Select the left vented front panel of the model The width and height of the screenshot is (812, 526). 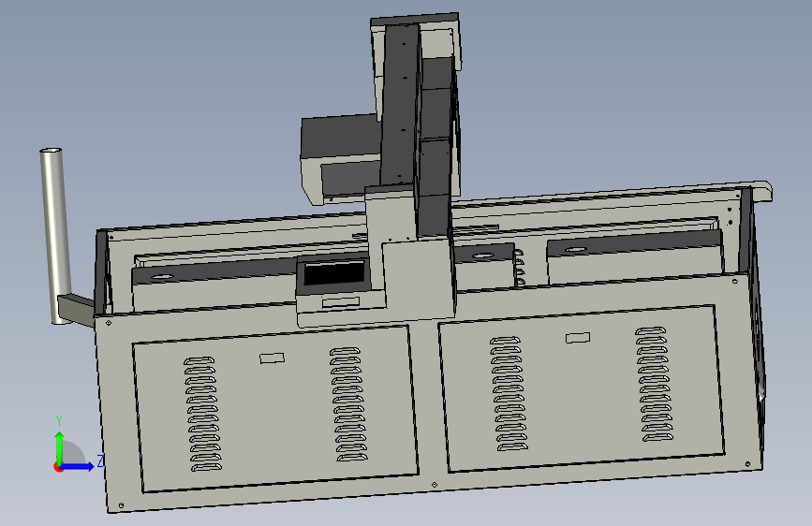275,409
